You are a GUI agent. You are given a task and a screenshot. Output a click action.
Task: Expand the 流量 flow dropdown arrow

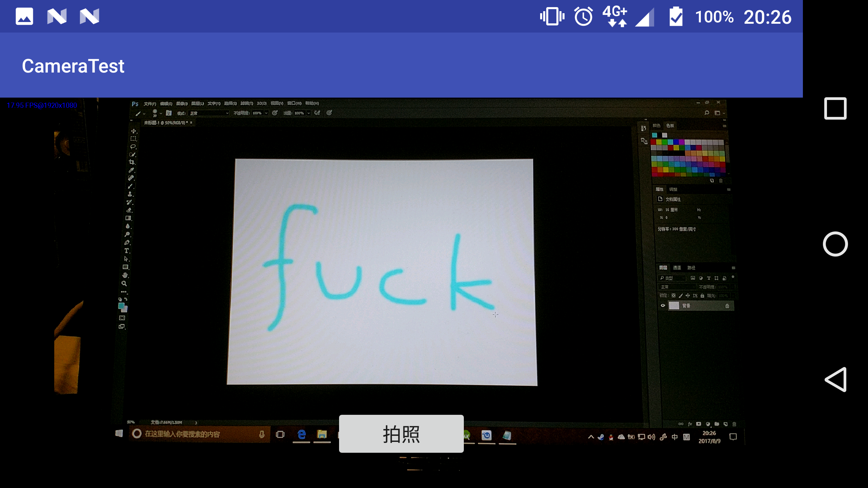[x=309, y=113]
